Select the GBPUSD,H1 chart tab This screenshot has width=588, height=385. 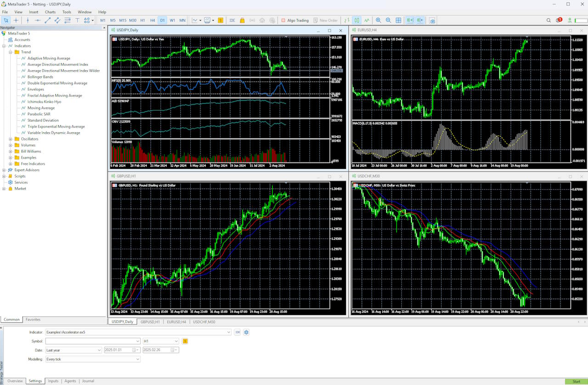pyautogui.click(x=150, y=322)
